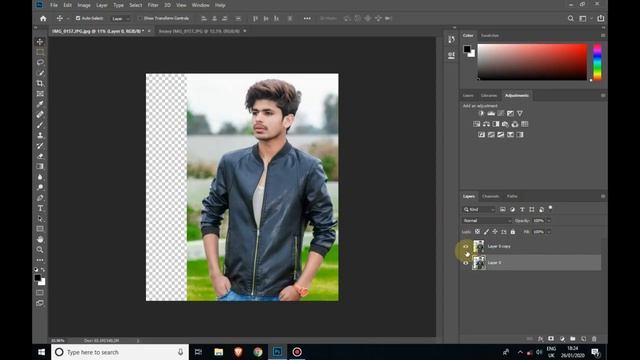640x360 pixels.
Task: Click the add layer mask icon
Action: (551, 339)
